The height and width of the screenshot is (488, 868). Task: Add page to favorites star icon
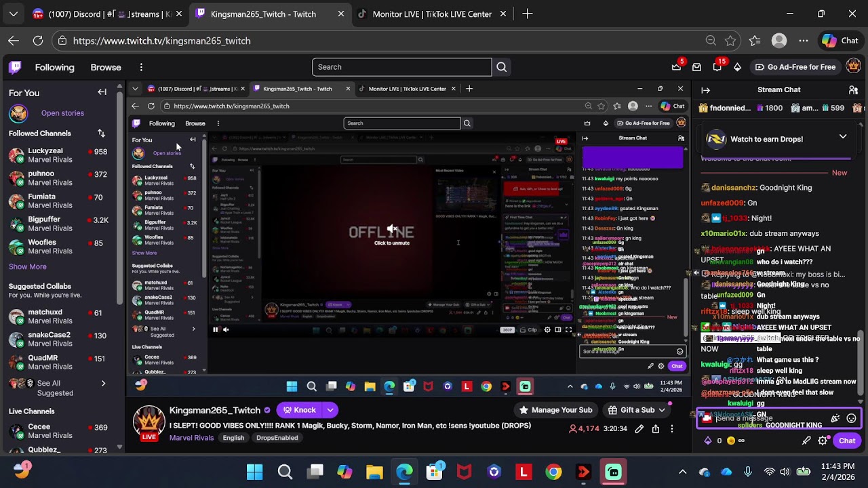[730, 41]
